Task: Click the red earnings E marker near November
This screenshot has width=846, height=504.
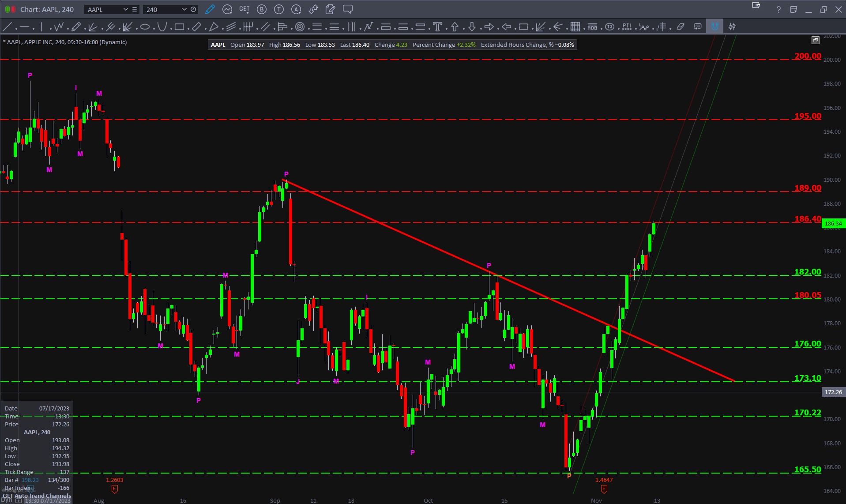Action: 604,489
